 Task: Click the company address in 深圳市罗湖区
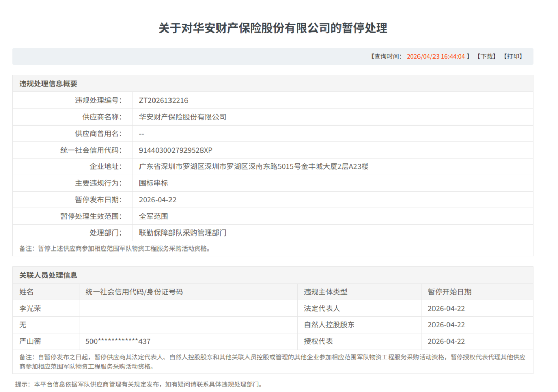coord(254,166)
